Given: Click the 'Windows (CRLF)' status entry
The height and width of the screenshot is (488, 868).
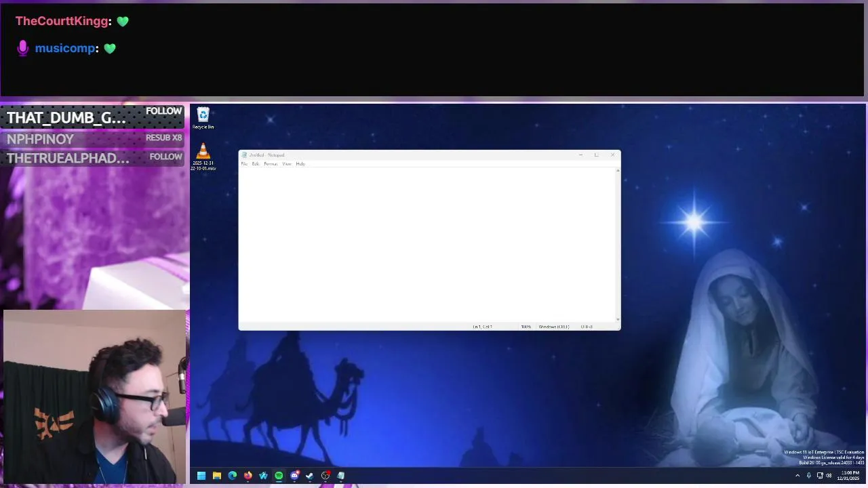Looking at the screenshot, I should [554, 327].
